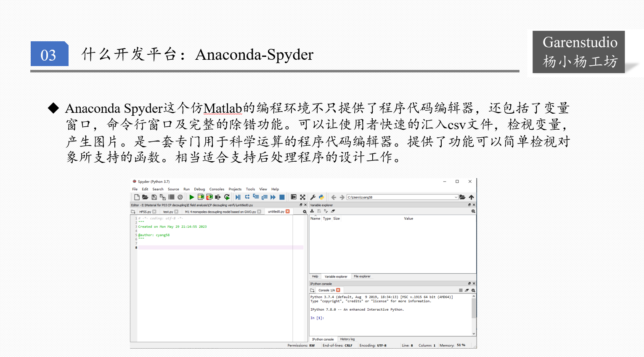
Task: Open the File menu
Action: pyautogui.click(x=135, y=189)
